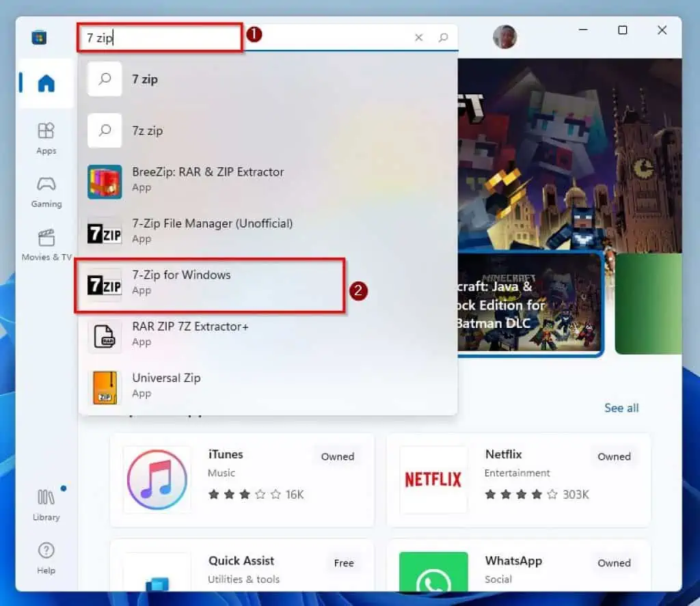Open BreeZip: RAR & ZIP Extractor result
Image resolution: width=700 pixels, height=606 pixels.
[268, 182]
